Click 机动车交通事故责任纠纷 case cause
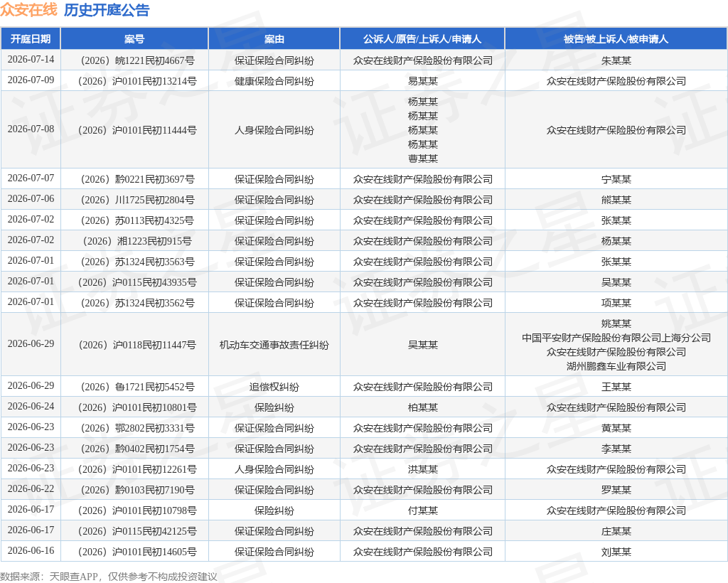This screenshot has width=728, height=583. tap(274, 345)
